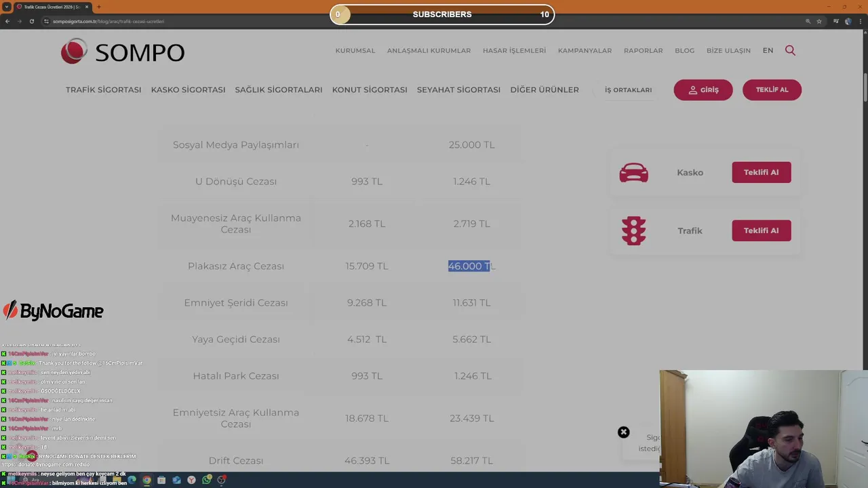
Task: Click Muayenesiz Araç Kullanma Cezası label
Action: (236, 224)
